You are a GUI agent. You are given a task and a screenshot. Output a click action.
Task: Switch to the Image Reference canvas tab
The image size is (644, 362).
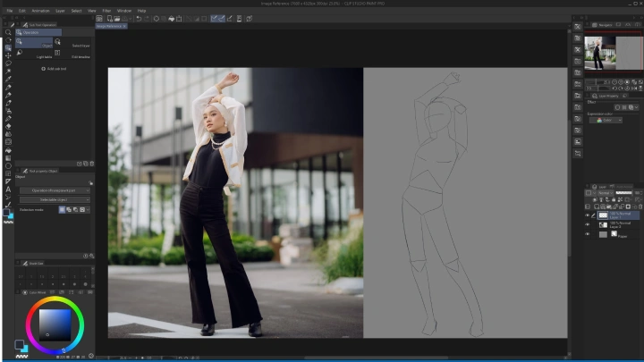coord(109,26)
